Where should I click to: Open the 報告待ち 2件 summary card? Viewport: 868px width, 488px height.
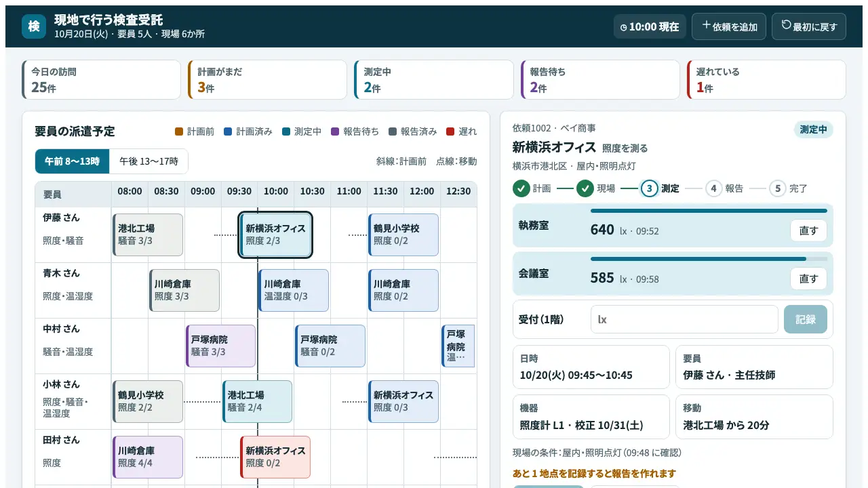point(599,80)
